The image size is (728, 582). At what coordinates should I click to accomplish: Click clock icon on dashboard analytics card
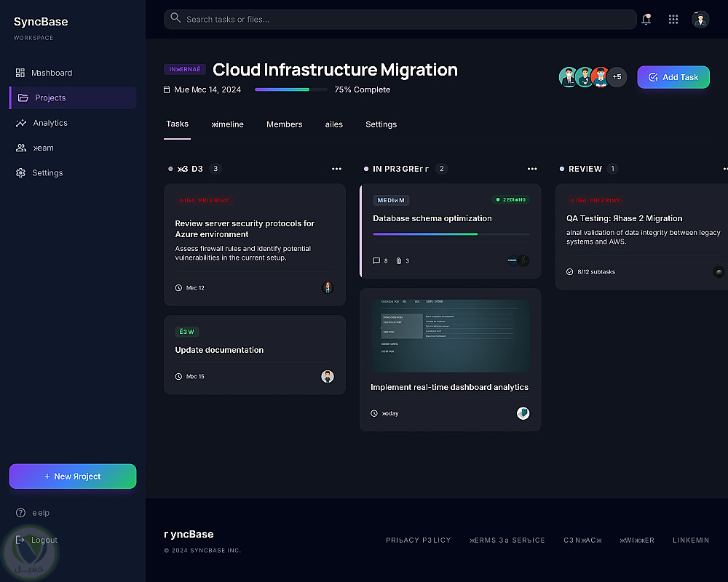tap(374, 413)
